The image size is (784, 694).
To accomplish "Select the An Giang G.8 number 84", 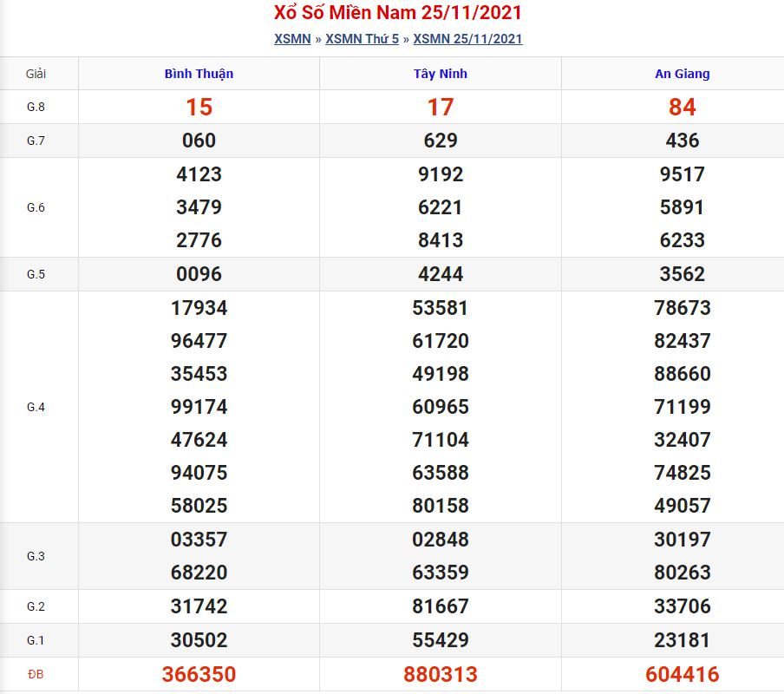I will click(682, 107).
